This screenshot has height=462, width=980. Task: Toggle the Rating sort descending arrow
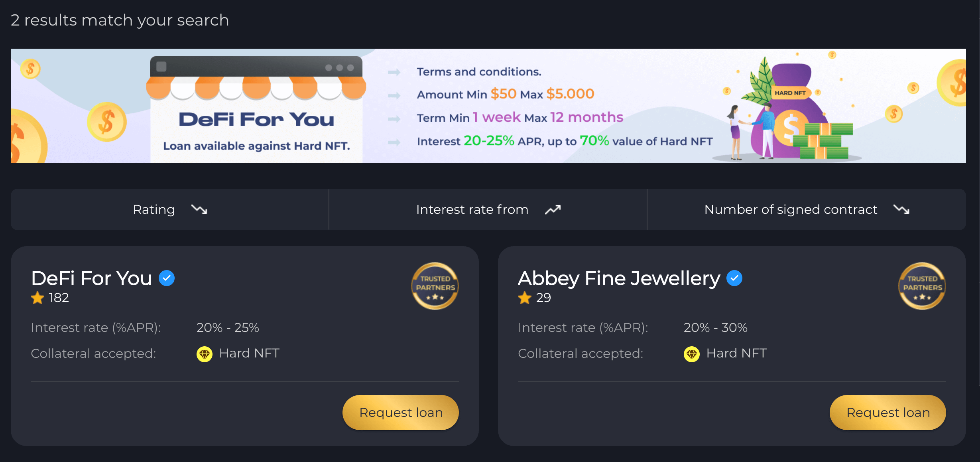coord(199,209)
